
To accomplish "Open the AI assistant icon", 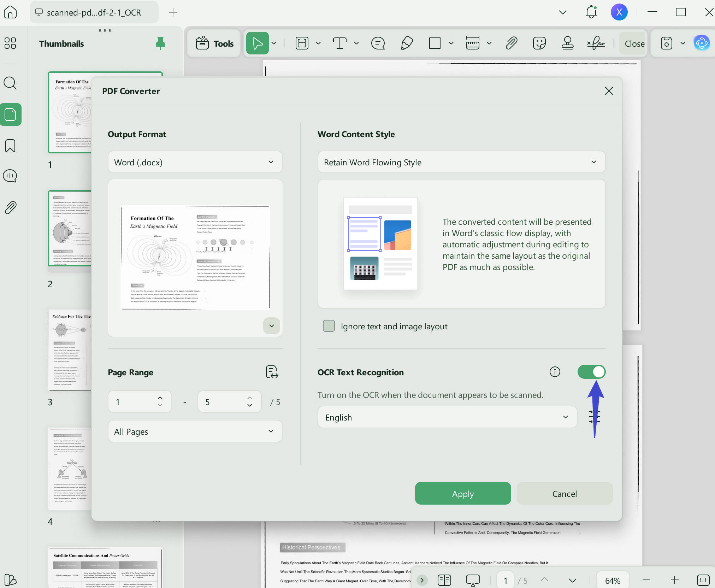I will coord(702,43).
